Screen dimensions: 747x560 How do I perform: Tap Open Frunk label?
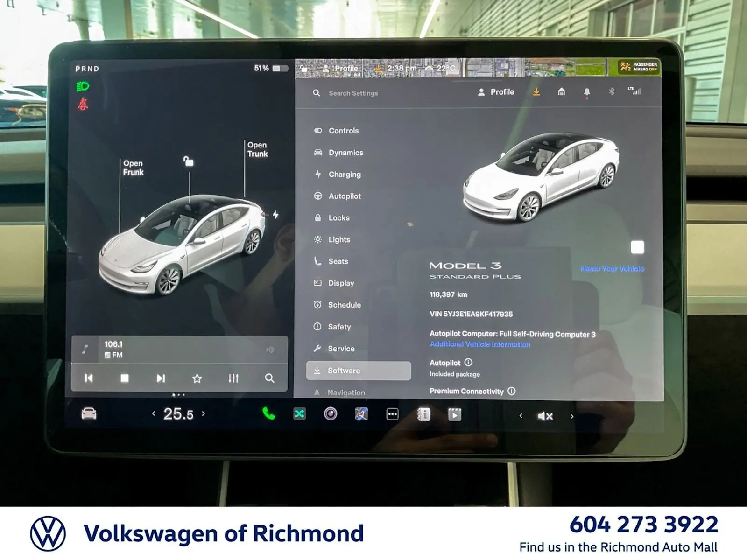pos(133,168)
